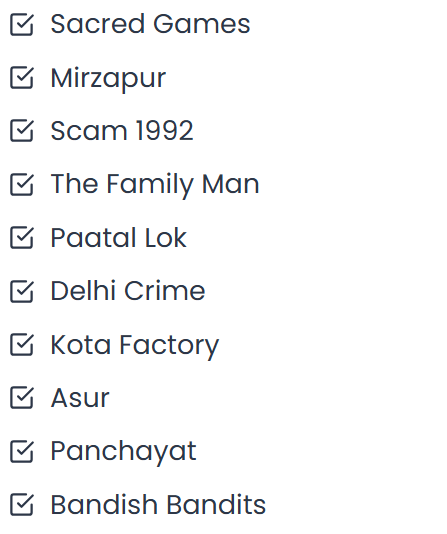447x534 pixels.
Task: Click the checkmark icon next to The Family Man
Action: pos(22,184)
